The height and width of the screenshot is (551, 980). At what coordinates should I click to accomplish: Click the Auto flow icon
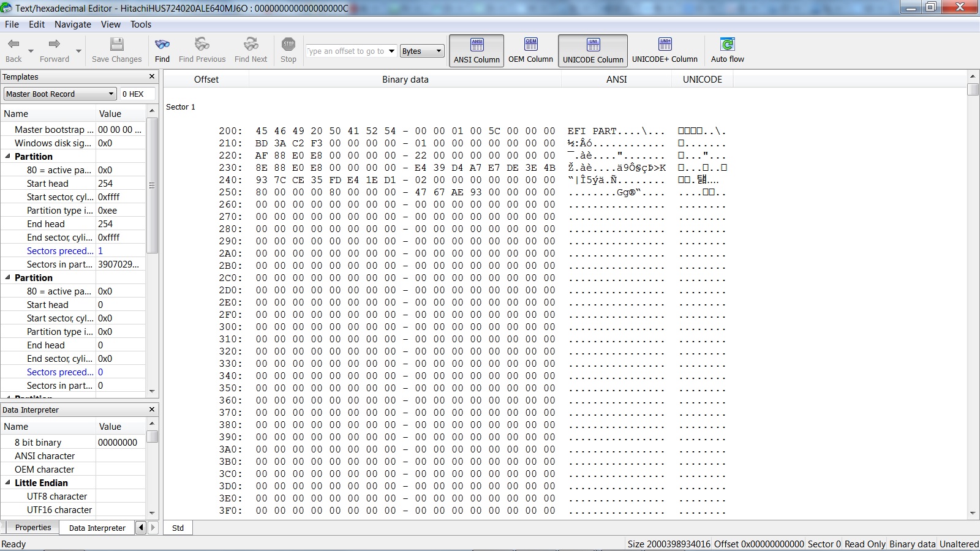tap(727, 44)
